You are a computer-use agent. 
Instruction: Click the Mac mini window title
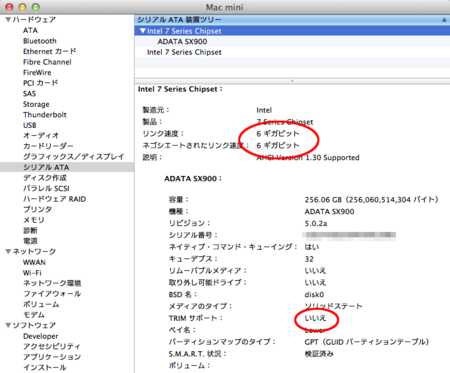(225, 7)
